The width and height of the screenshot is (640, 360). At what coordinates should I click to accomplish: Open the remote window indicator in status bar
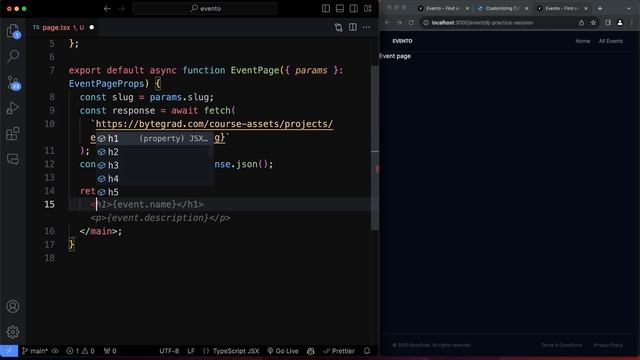click(x=9, y=351)
